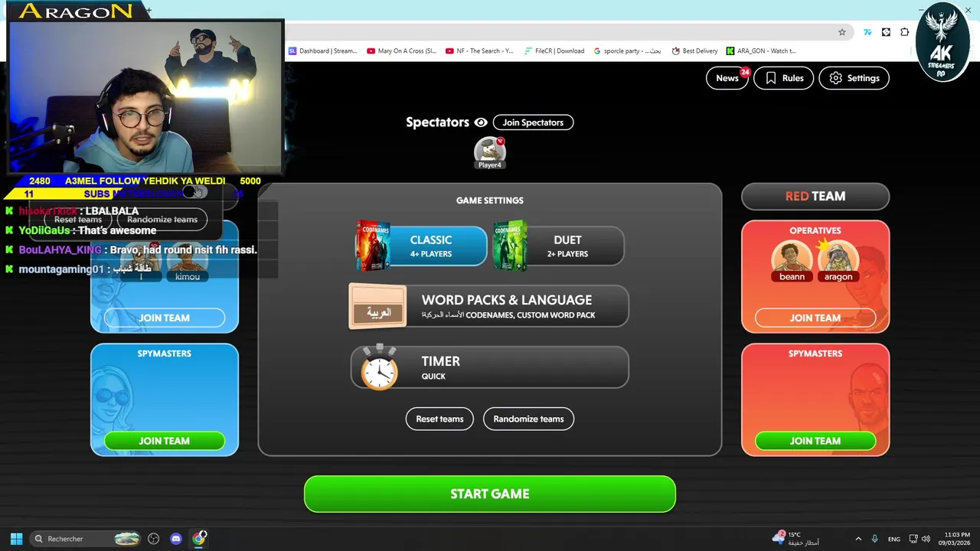980x551 pixels.
Task: Open the taskbar weather widget
Action: pos(796,539)
